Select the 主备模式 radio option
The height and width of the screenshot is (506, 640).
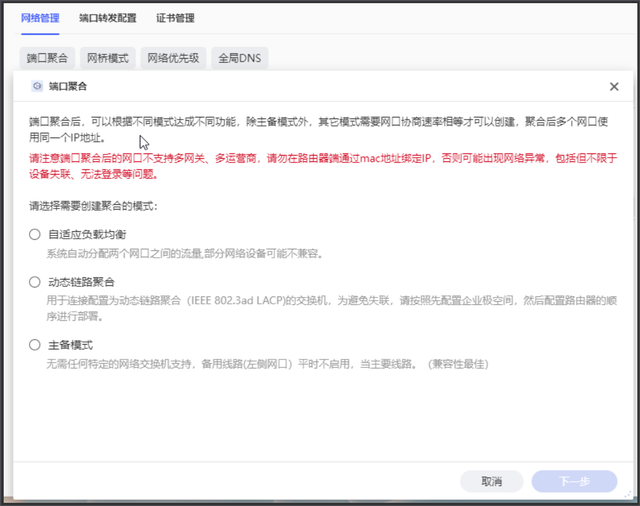pos(35,345)
